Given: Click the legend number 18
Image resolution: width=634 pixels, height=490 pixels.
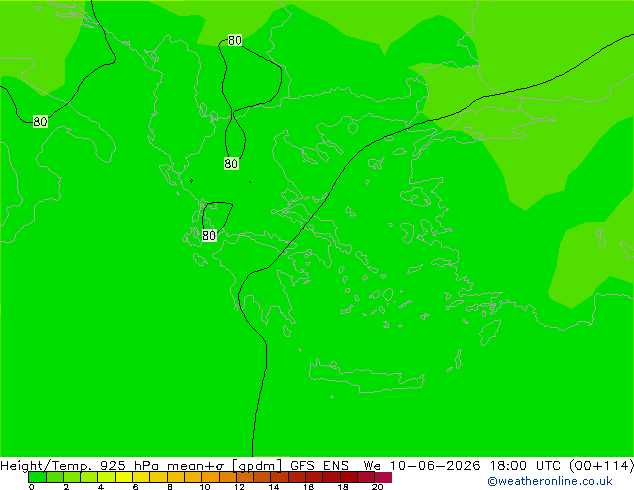Looking at the screenshot, I should [343, 487].
